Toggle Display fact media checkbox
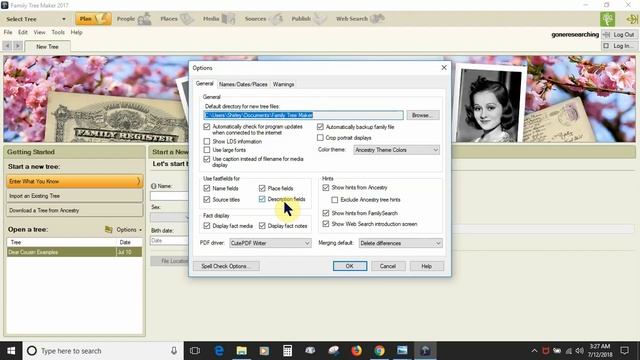The image size is (640, 360). (207, 225)
